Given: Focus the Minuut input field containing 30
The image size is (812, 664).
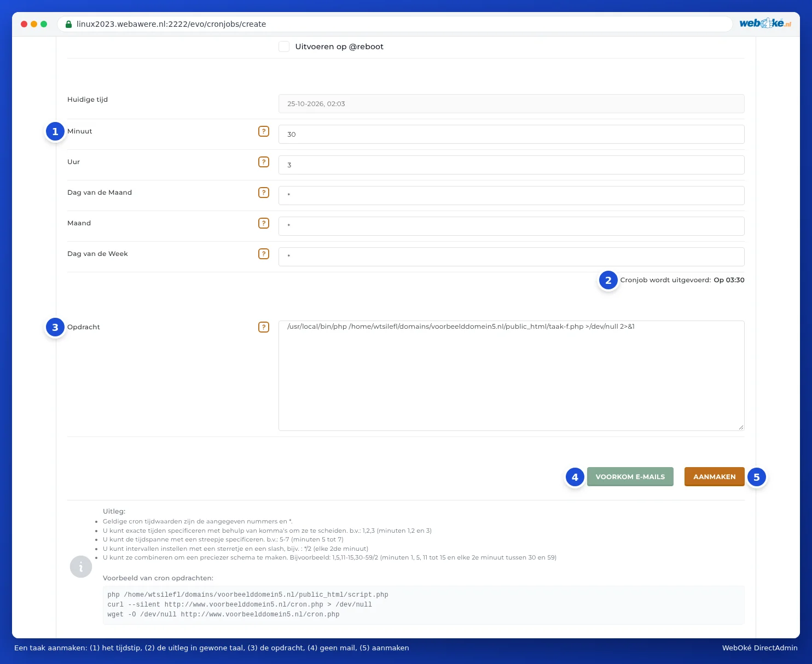Looking at the screenshot, I should 512,135.
